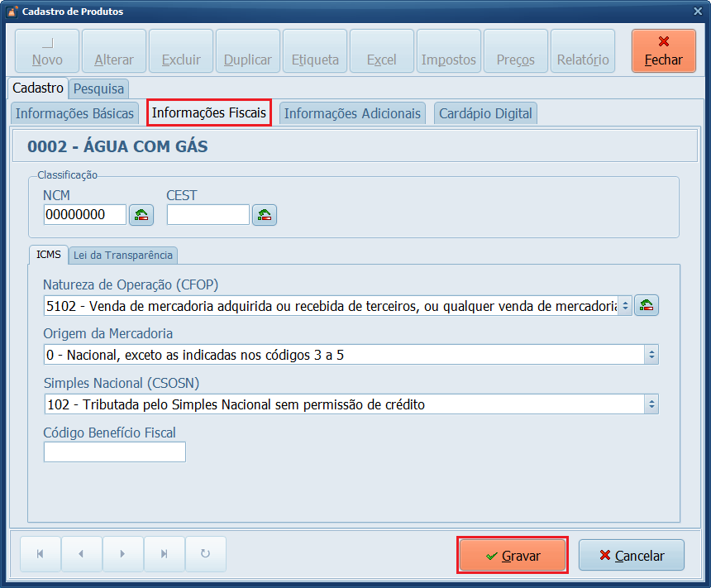This screenshot has width=711, height=588.
Task: Click the Fechar button
Action: click(x=663, y=51)
